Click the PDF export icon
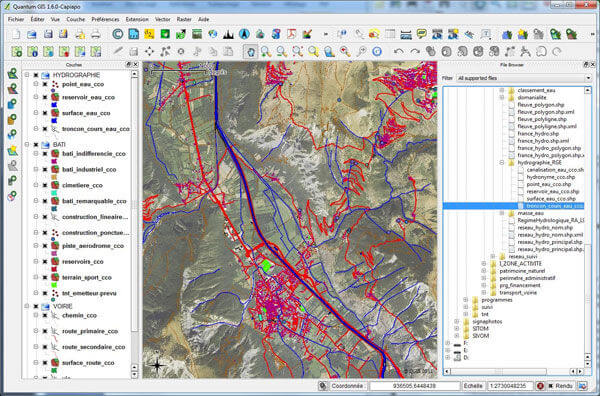This screenshot has width=600, height=396. click(x=292, y=34)
